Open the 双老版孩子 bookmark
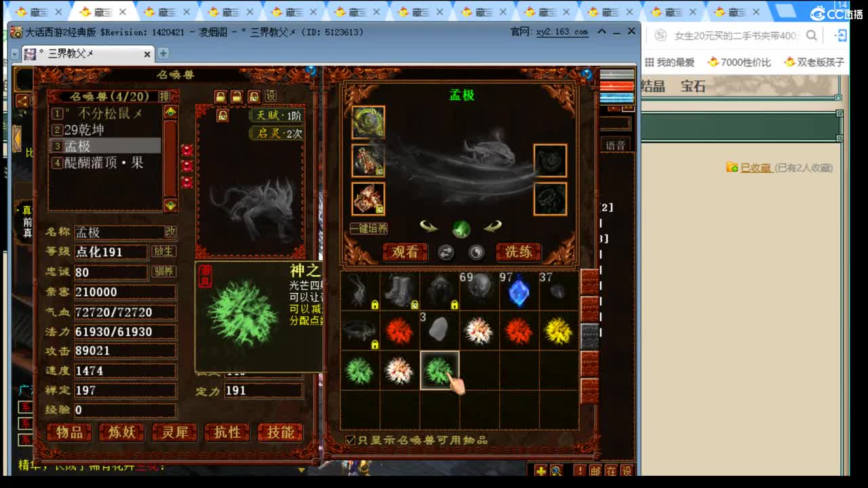This screenshot has height=488, width=868. [814, 62]
